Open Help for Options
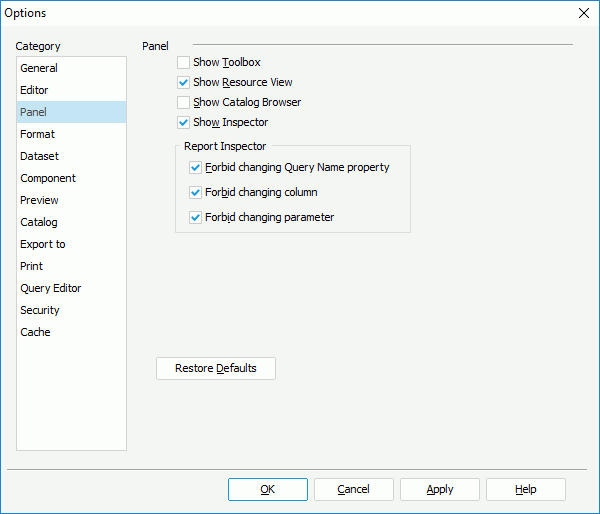 526,489
